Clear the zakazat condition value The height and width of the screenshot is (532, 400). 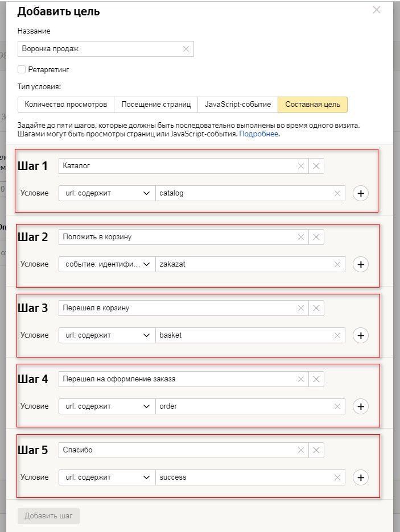pos(337,264)
